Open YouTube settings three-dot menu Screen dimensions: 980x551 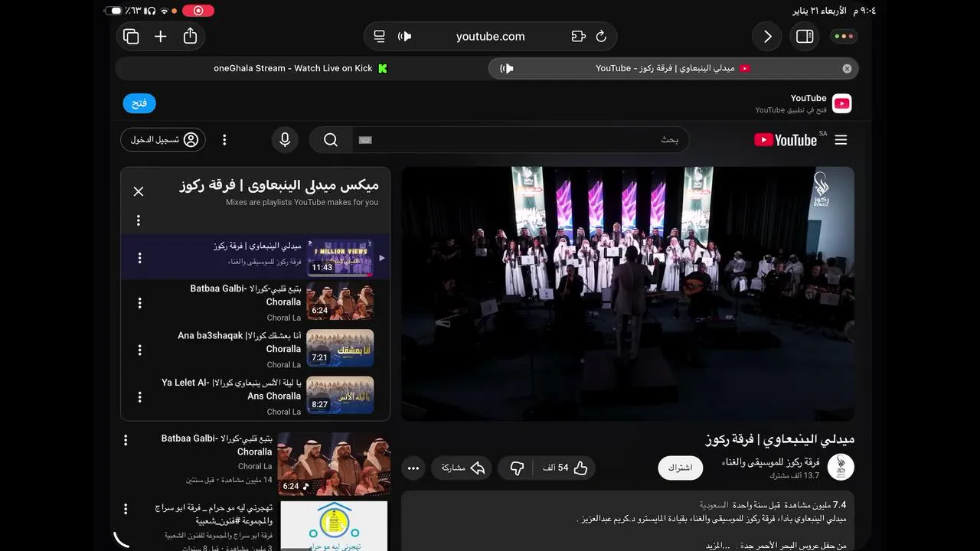point(224,139)
